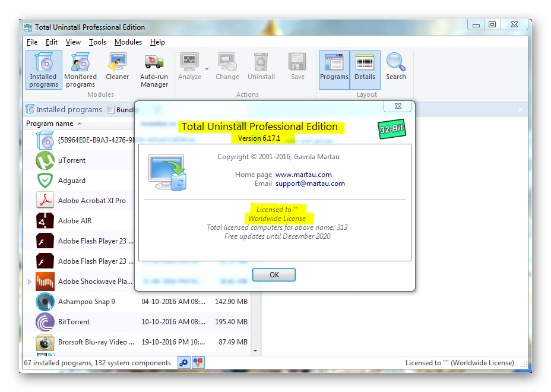Open the Monitored programs module
The image size is (551, 392).
[81, 70]
